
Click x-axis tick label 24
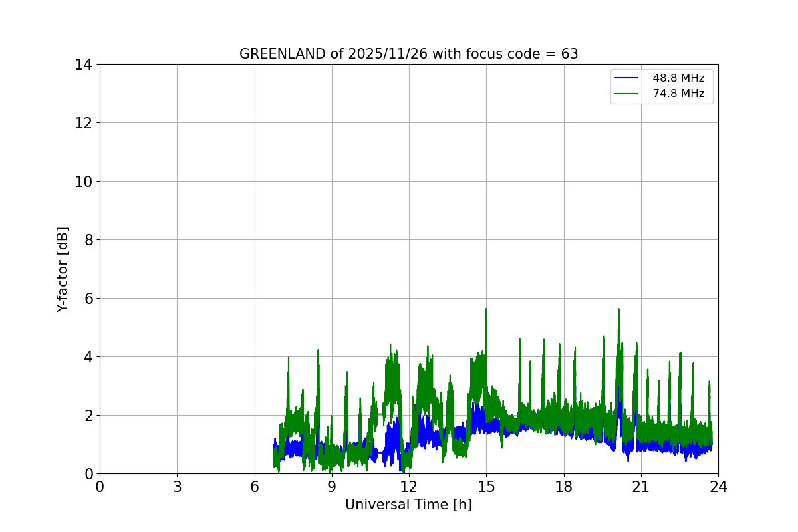(718, 487)
